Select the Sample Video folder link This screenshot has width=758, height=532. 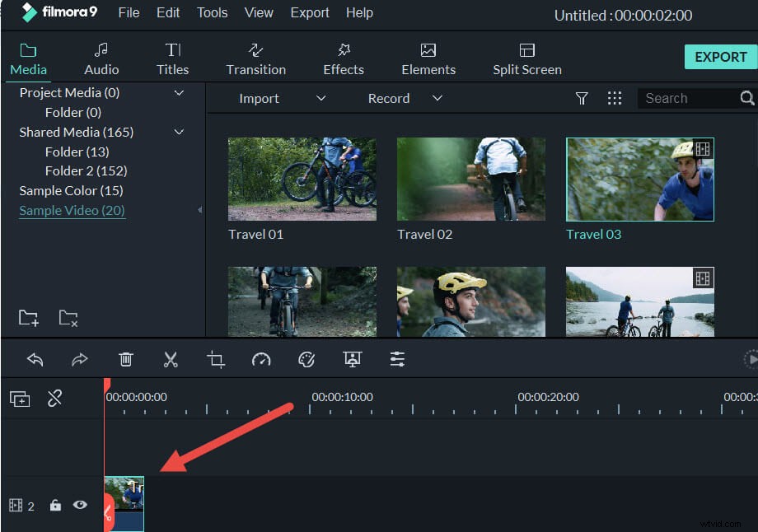point(72,210)
